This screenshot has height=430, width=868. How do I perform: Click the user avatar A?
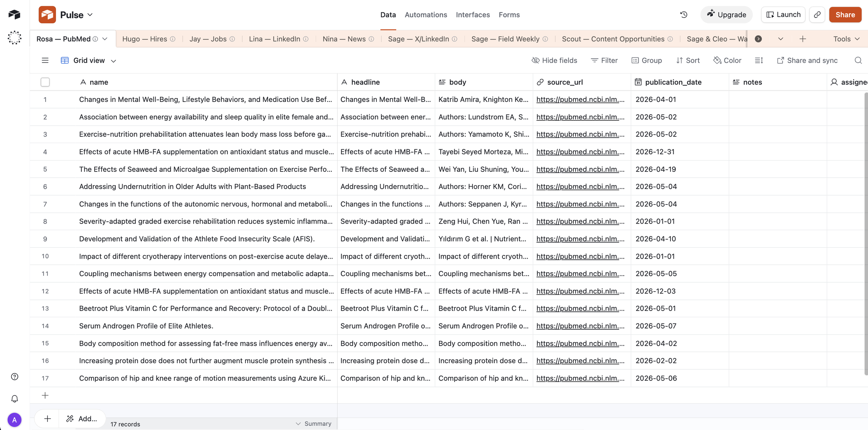click(14, 420)
